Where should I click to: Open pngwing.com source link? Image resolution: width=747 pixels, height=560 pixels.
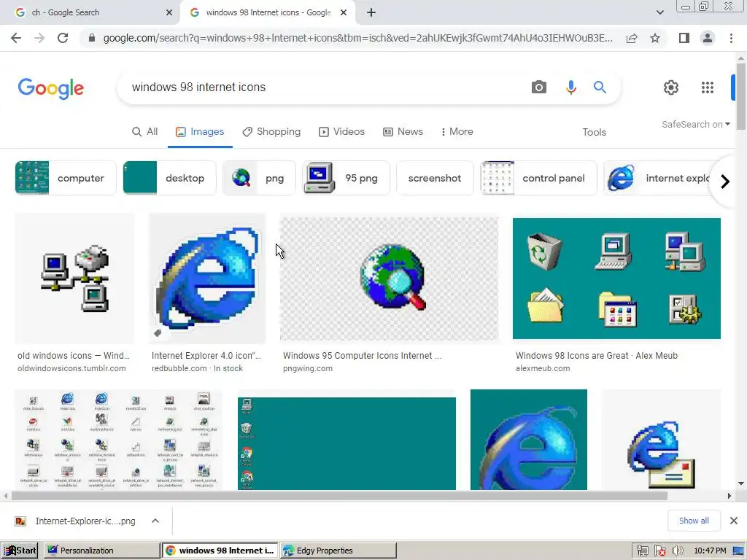click(308, 368)
